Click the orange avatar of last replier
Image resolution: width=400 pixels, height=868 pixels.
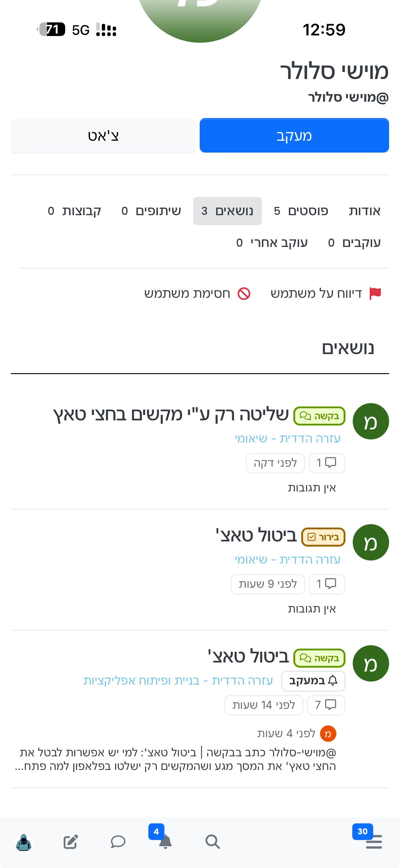(x=328, y=734)
